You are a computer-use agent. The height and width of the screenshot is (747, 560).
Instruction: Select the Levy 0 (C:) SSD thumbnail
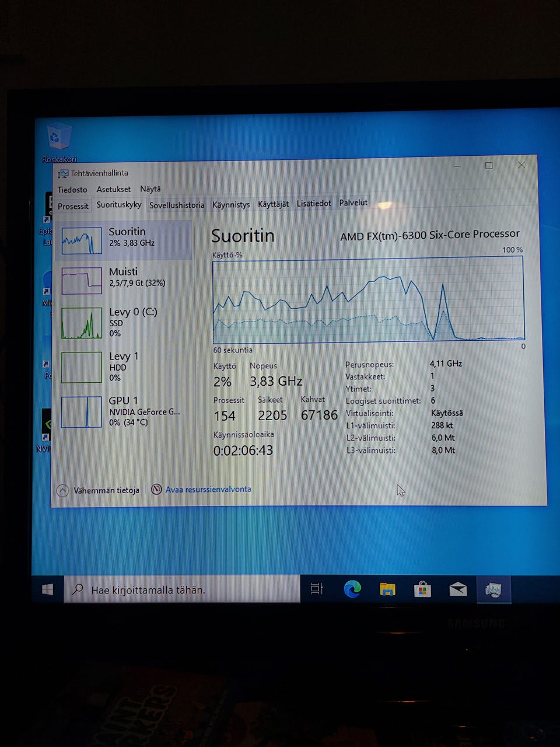[x=82, y=323]
